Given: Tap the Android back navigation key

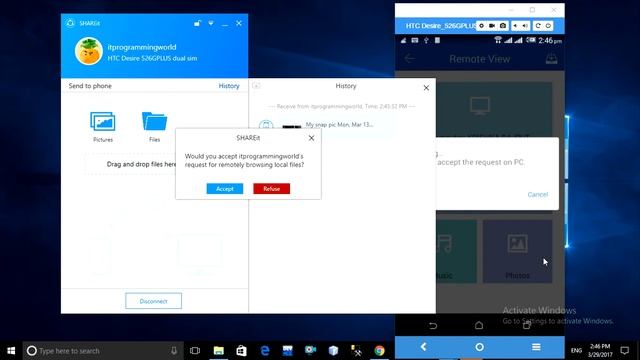Looking at the screenshot, I should coord(433,325).
